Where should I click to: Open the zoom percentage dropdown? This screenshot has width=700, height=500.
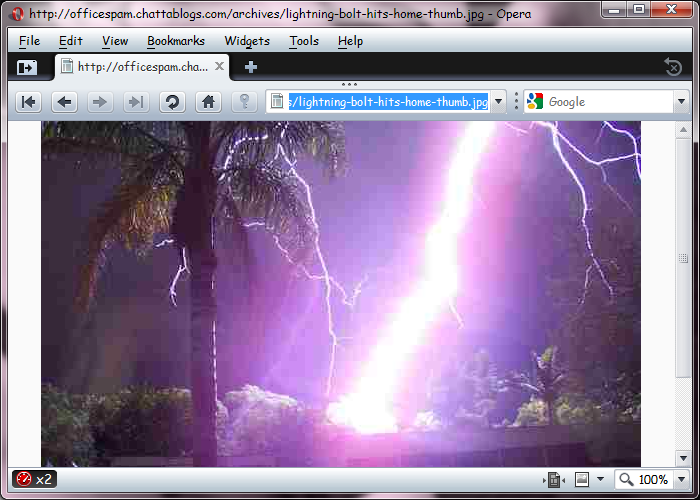tap(682, 479)
